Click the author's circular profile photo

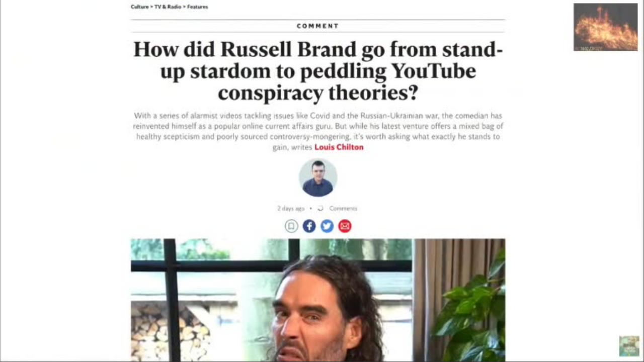click(318, 178)
